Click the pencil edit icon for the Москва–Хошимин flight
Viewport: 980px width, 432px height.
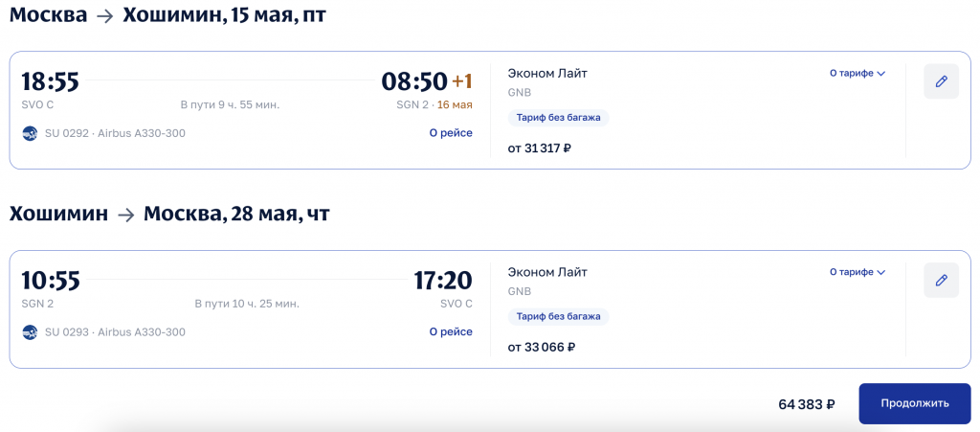941,81
